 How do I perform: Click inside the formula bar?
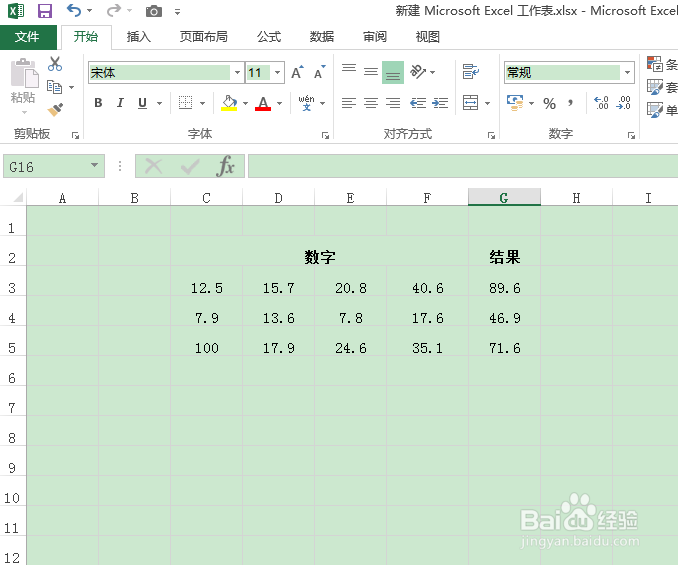pos(463,166)
